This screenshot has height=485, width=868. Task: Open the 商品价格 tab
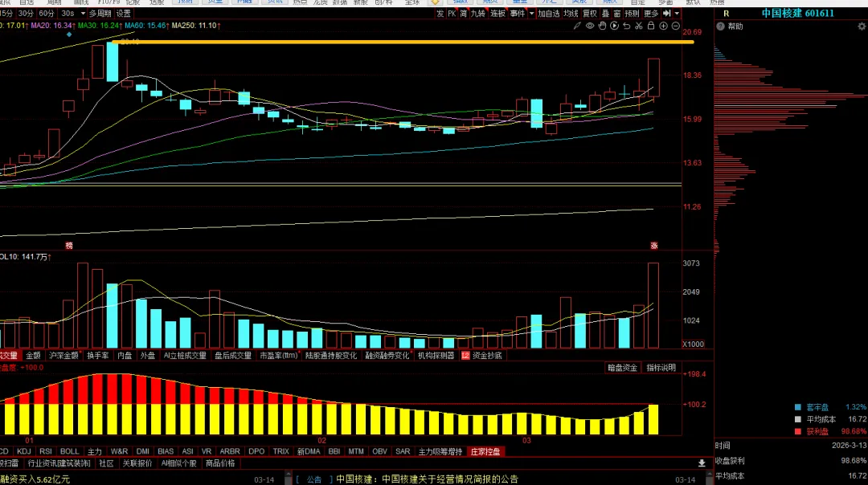tap(220, 463)
